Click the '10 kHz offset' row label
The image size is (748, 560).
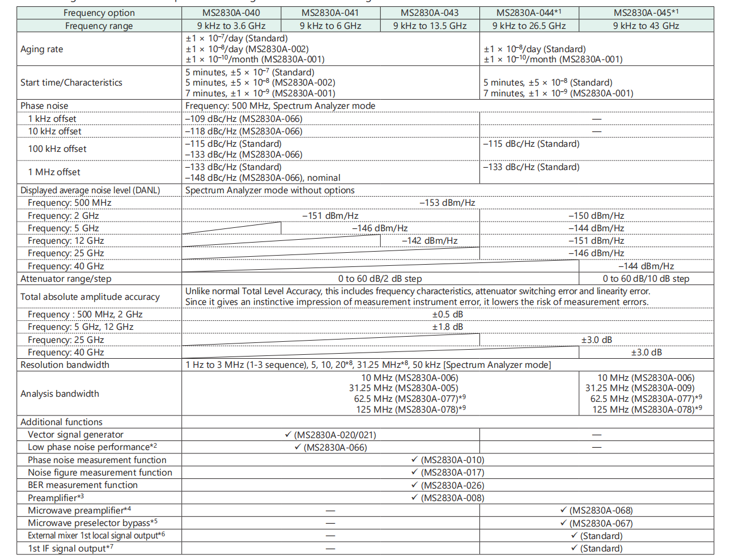pyautogui.click(x=55, y=131)
